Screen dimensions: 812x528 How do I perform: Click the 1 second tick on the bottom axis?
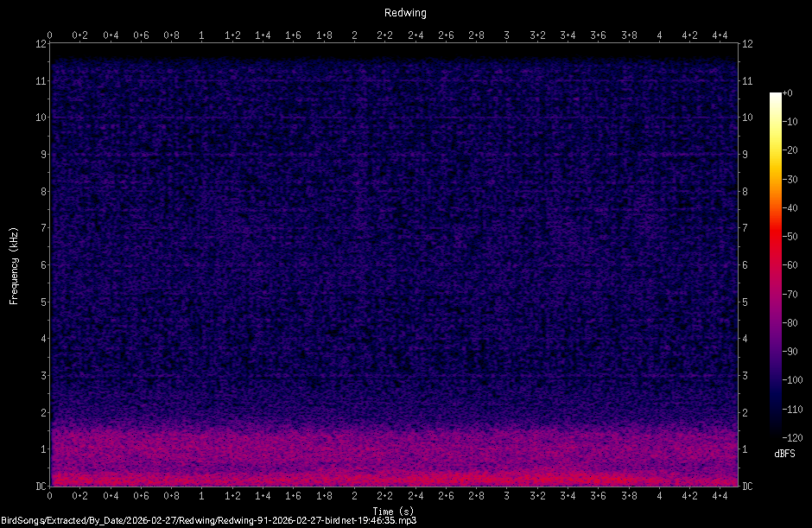202,496
